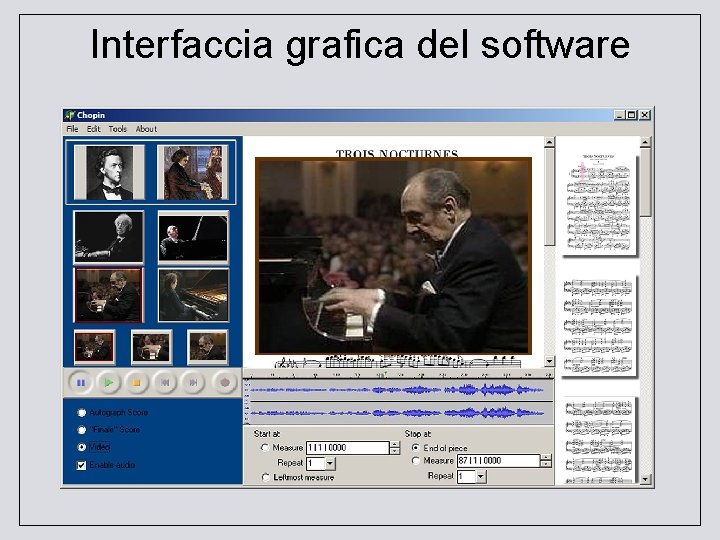Click the Chopin application icon in title bar
720x540 pixels.
(69, 115)
